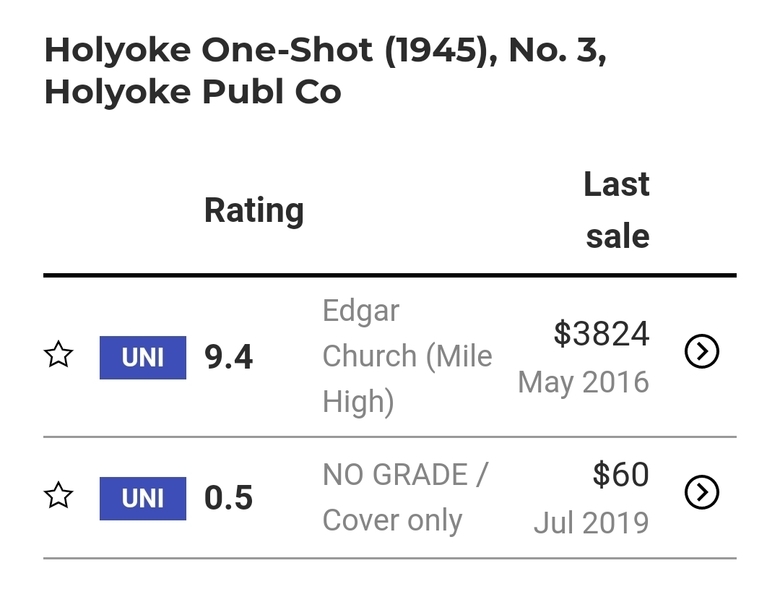Star the 0.5 rated cover-only copy

pyautogui.click(x=59, y=495)
